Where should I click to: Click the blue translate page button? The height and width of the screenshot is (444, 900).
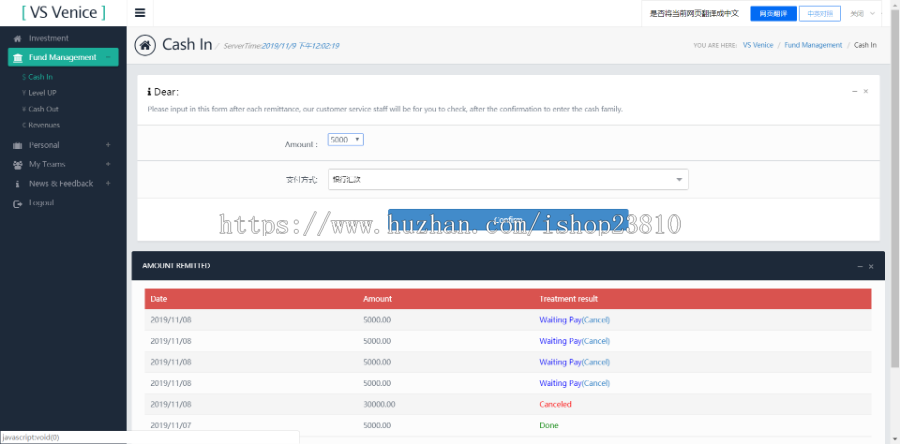pyautogui.click(x=773, y=14)
